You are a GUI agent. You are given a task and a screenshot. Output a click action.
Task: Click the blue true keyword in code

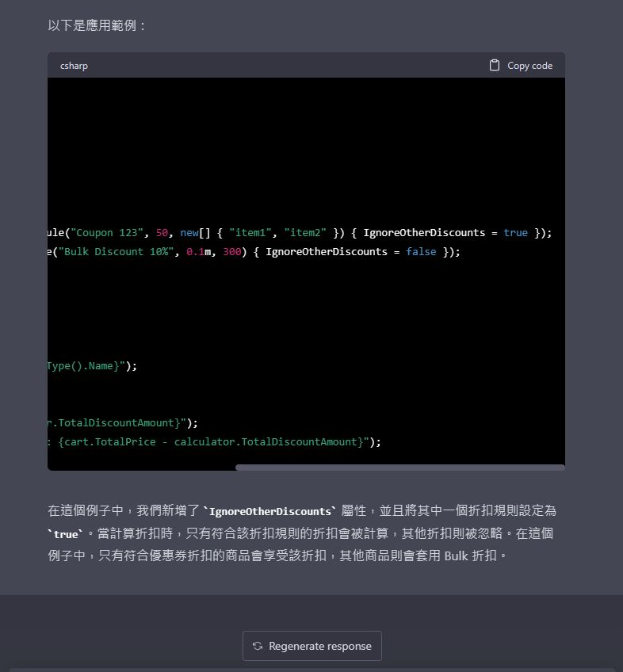pos(515,233)
